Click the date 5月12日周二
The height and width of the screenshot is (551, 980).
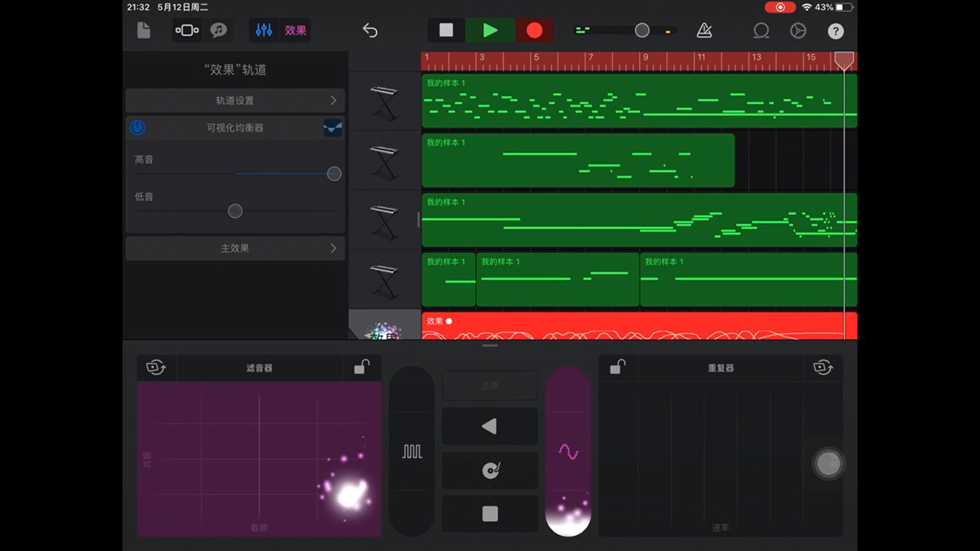[183, 7]
